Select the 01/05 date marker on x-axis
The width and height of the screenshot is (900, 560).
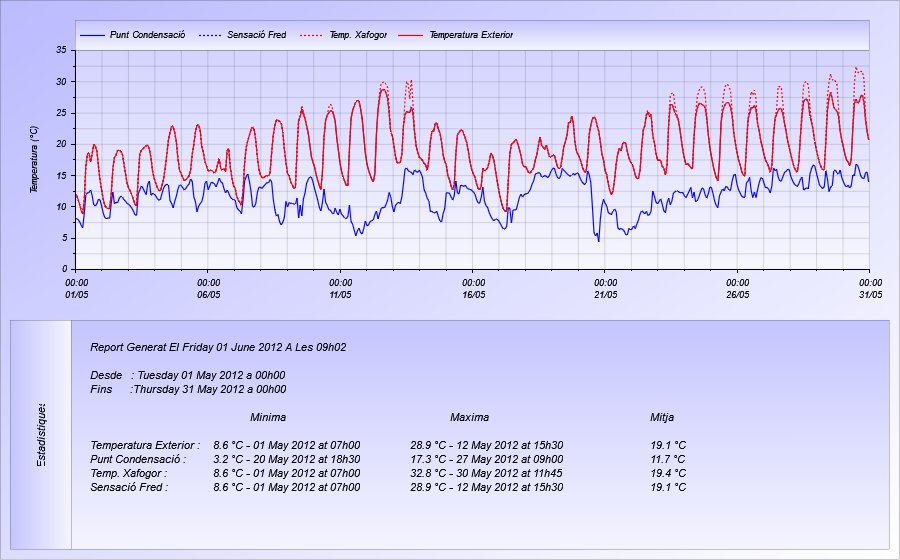click(x=75, y=294)
